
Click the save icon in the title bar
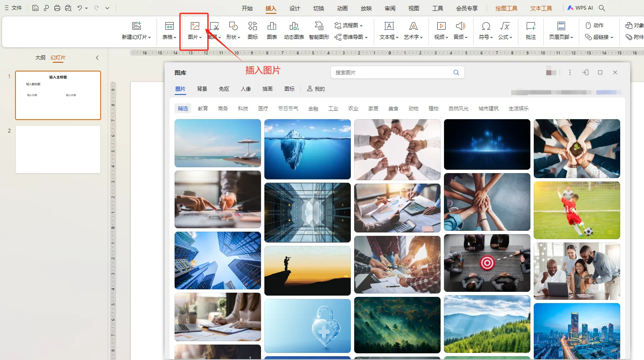[35, 8]
